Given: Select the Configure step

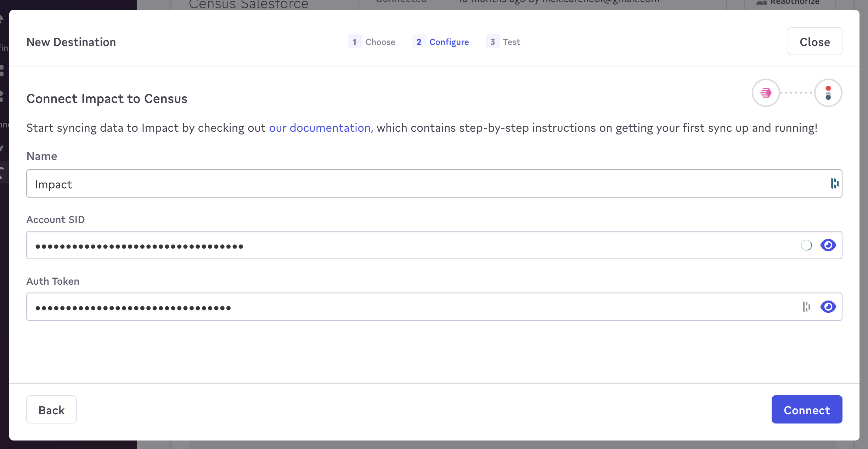Looking at the screenshot, I should [449, 42].
